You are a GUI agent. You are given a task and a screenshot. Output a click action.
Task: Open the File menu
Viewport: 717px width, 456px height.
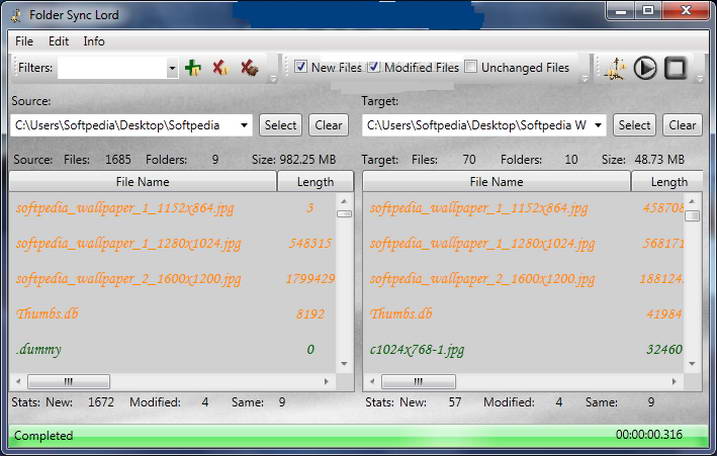click(x=24, y=41)
